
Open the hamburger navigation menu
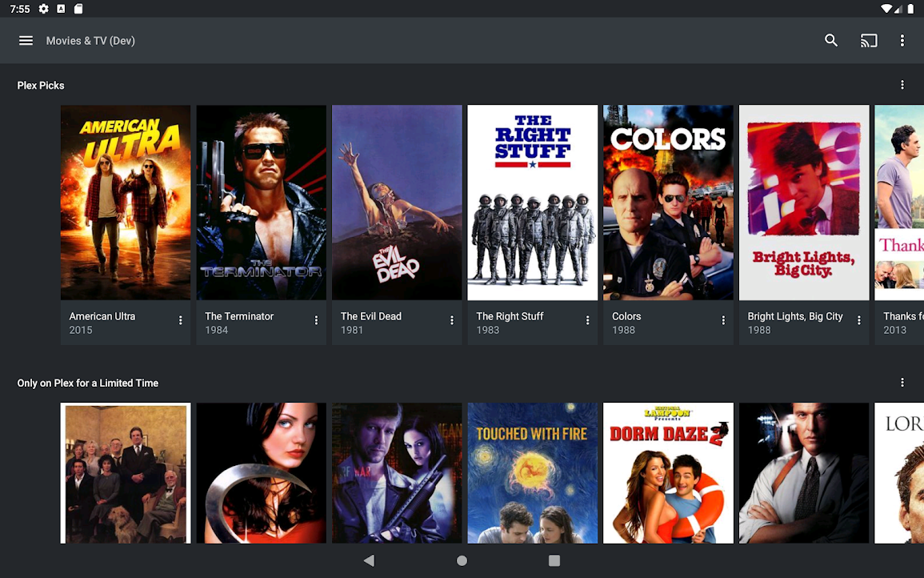(x=26, y=41)
